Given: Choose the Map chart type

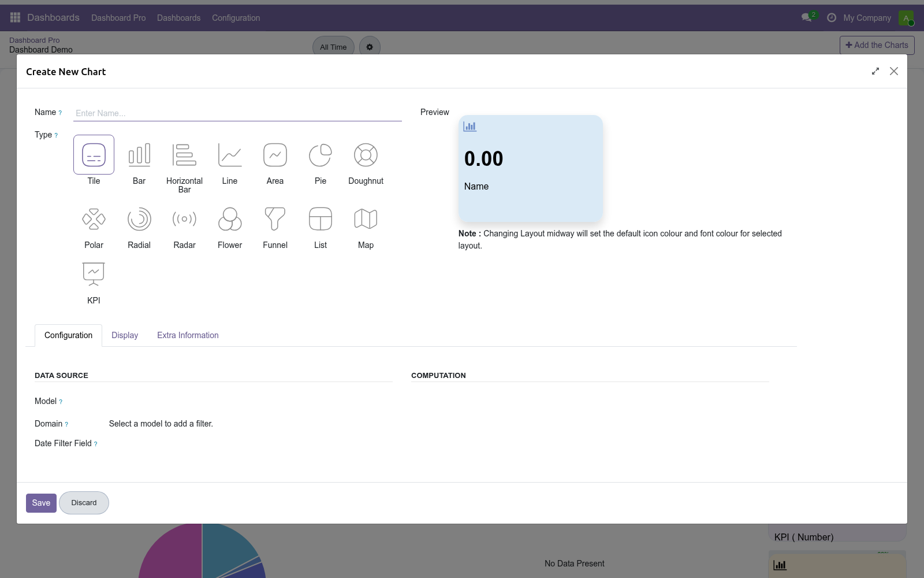Looking at the screenshot, I should (366, 219).
